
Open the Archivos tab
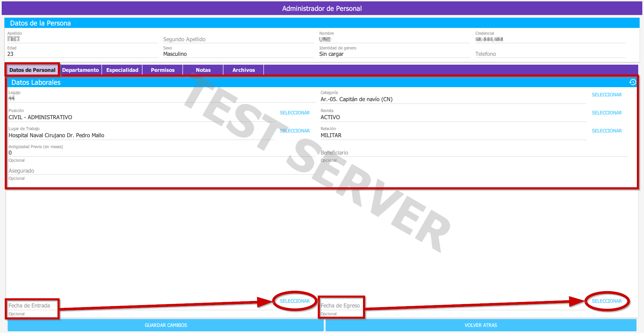point(244,70)
